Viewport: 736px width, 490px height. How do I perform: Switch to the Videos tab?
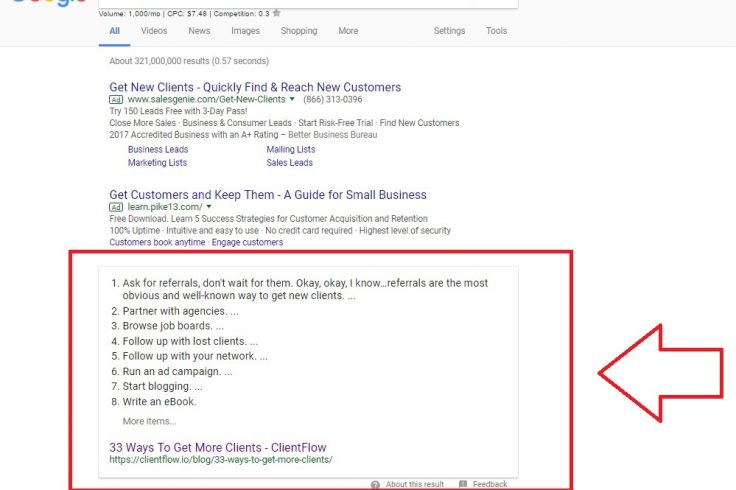click(154, 31)
